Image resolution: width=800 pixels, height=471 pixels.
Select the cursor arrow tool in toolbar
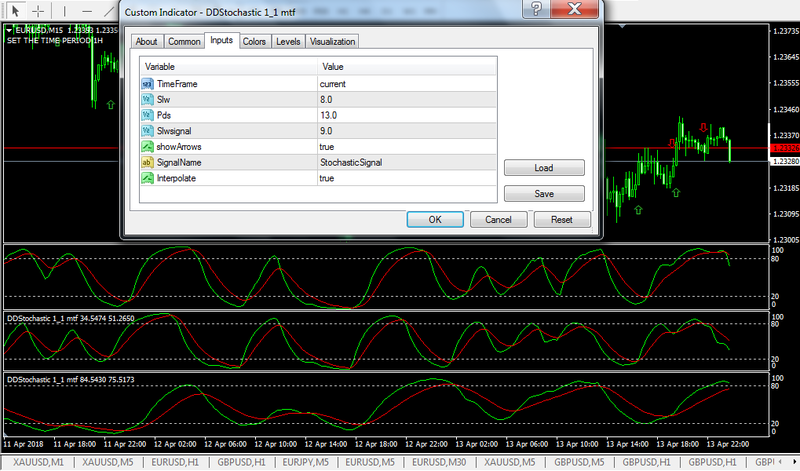coord(15,10)
